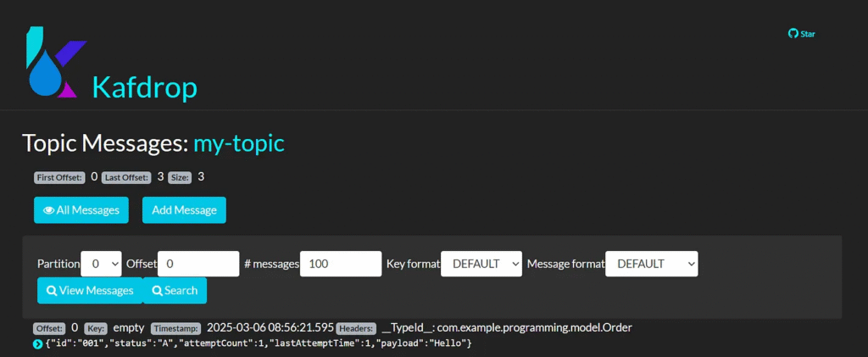Click the Search button
This screenshot has height=357, width=868.
[175, 290]
